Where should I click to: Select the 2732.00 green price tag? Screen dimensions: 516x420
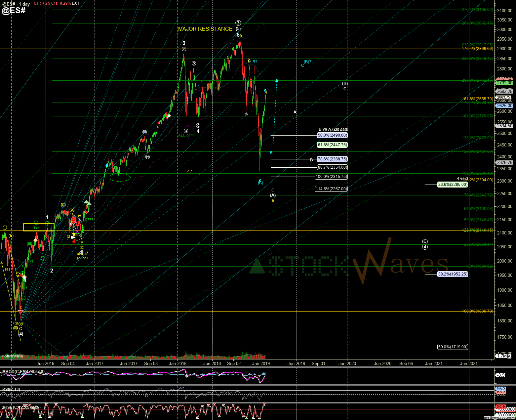pyautogui.click(x=504, y=83)
